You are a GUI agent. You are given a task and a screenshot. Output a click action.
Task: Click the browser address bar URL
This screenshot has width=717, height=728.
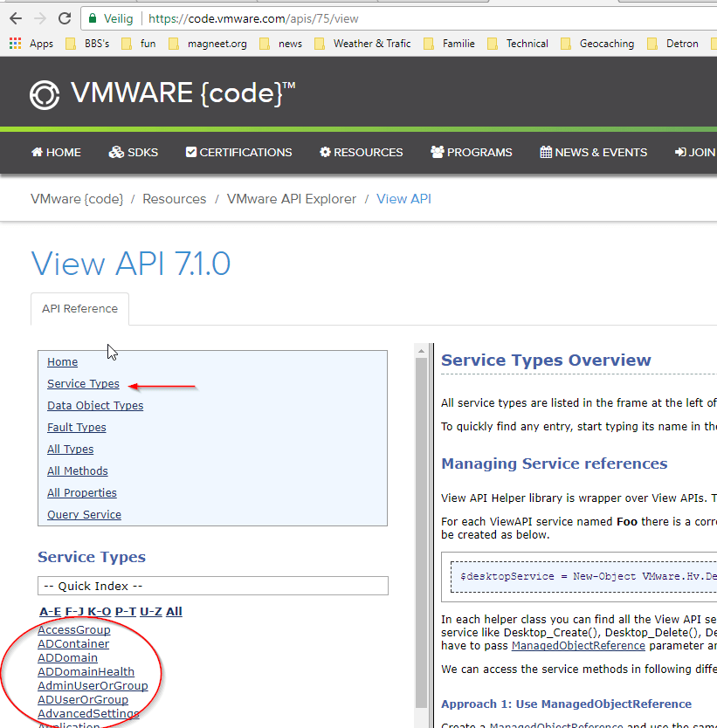[x=253, y=18]
